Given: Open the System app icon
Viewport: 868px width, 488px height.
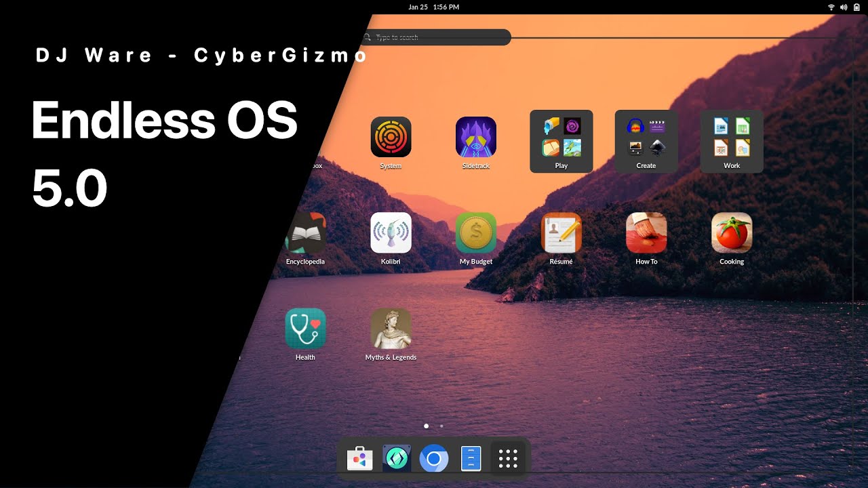Looking at the screenshot, I should tap(391, 137).
